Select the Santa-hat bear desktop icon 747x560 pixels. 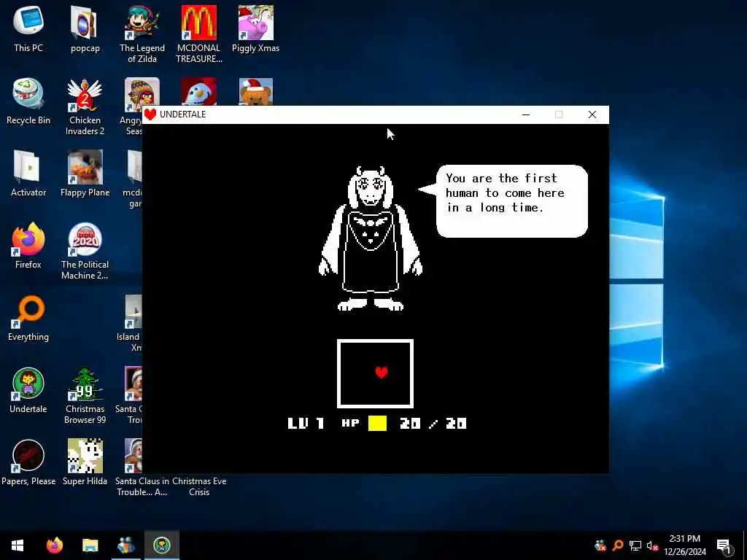pyautogui.click(x=255, y=91)
